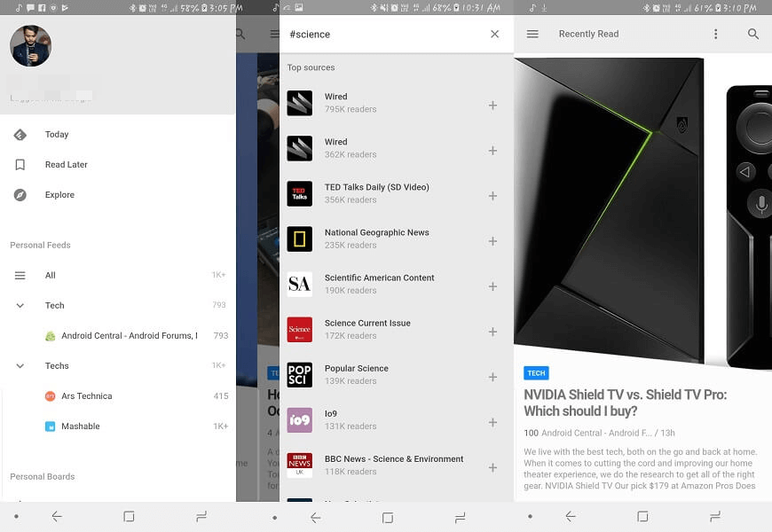Open the Wired 795K readers logo
The width and height of the screenshot is (772, 532).
(x=299, y=103)
